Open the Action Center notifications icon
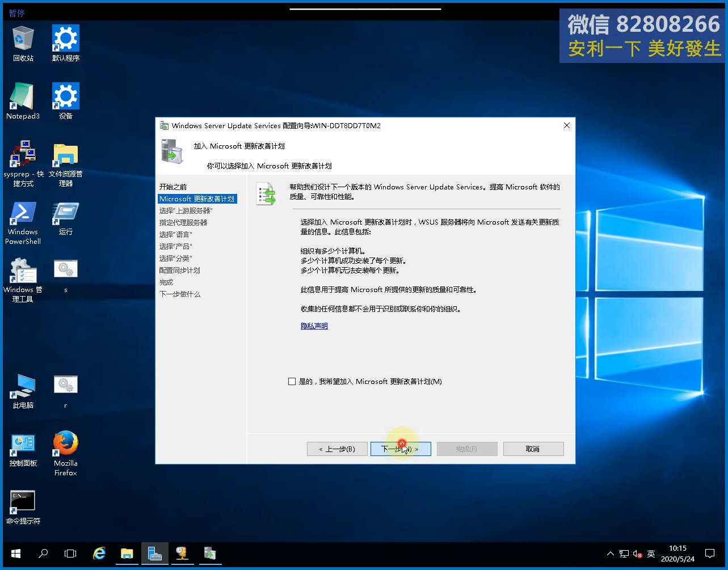The width and height of the screenshot is (728, 570). (710, 554)
